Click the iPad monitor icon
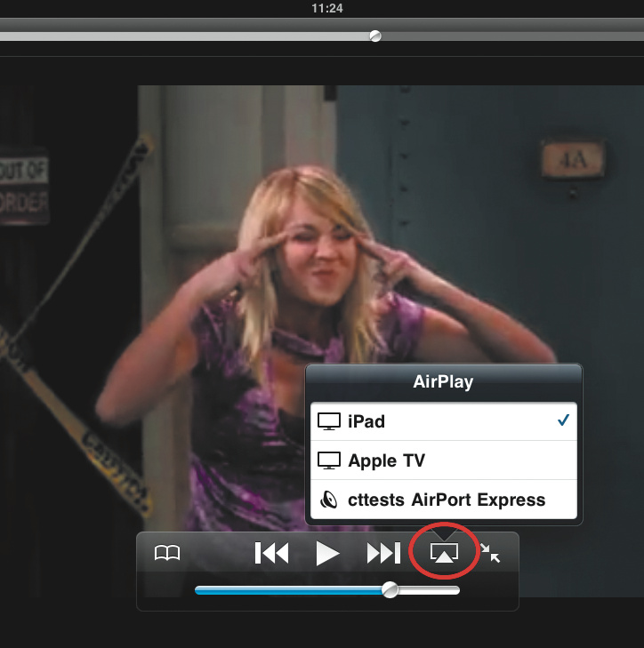 pos(329,421)
